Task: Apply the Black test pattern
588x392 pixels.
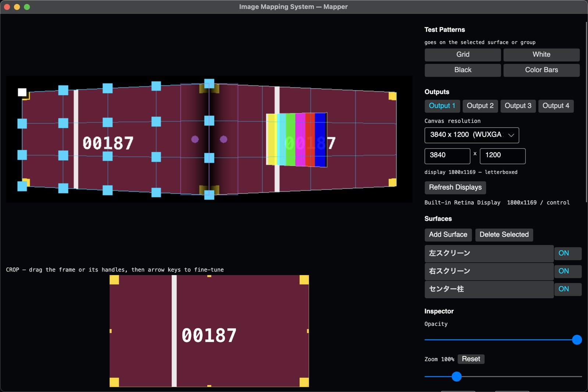Action: (x=463, y=70)
